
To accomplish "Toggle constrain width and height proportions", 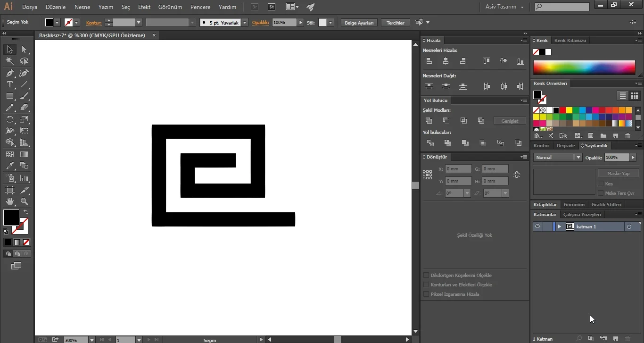I will click(x=517, y=175).
